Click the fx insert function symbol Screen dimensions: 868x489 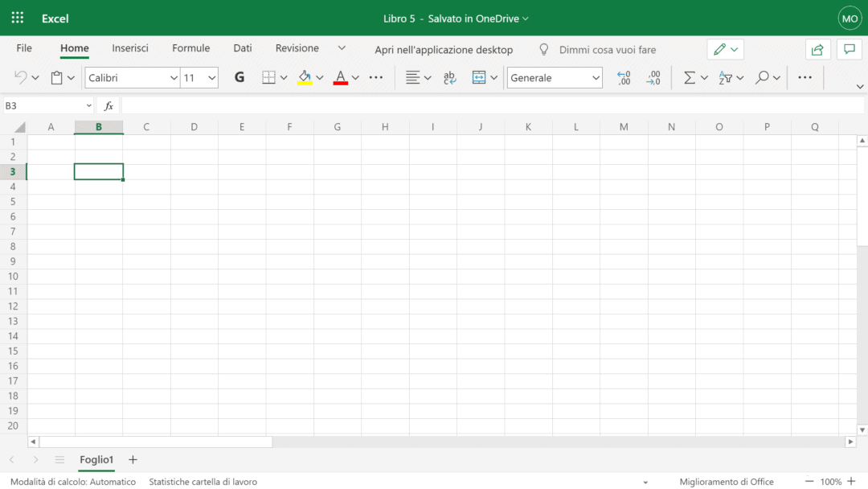(x=108, y=105)
